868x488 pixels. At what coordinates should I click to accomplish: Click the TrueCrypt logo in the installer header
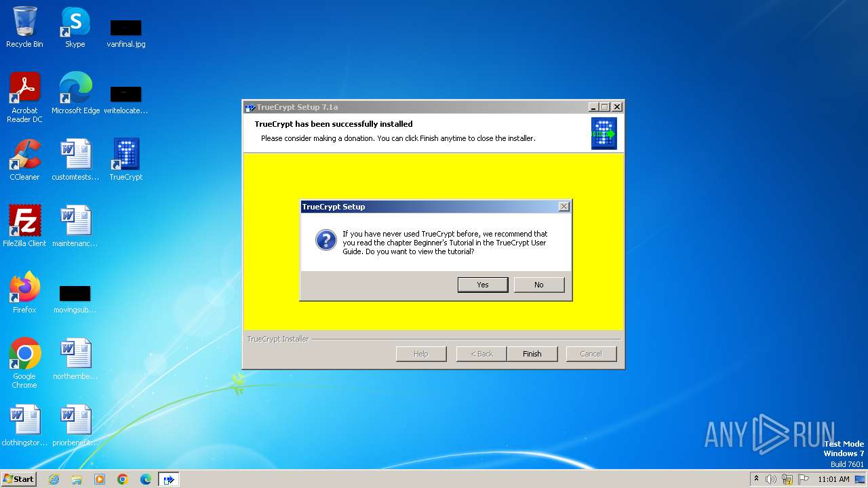tap(604, 134)
